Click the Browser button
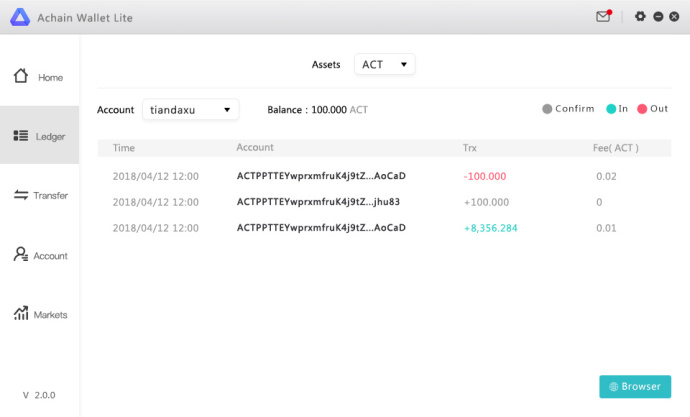 coord(635,387)
